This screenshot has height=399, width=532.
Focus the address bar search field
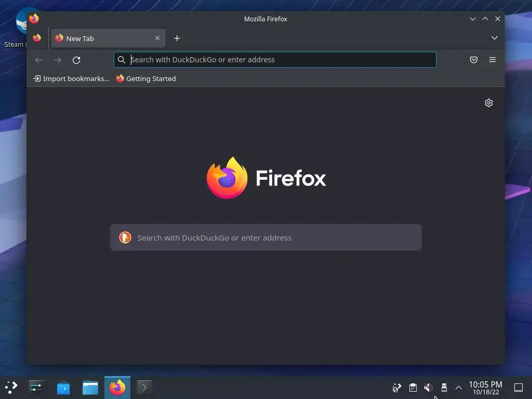[x=275, y=60]
